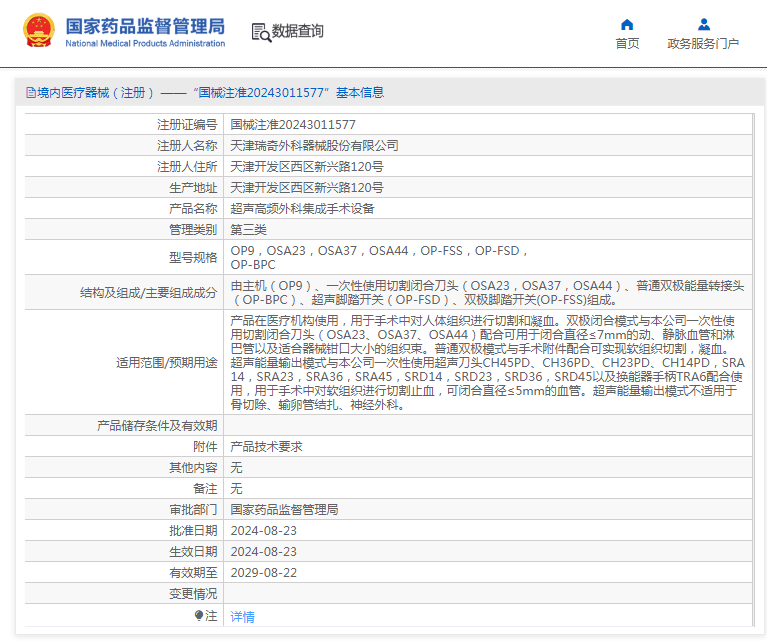Select registration number 国械注准20243011577 value
This screenshot has width=767, height=641.
293,125
